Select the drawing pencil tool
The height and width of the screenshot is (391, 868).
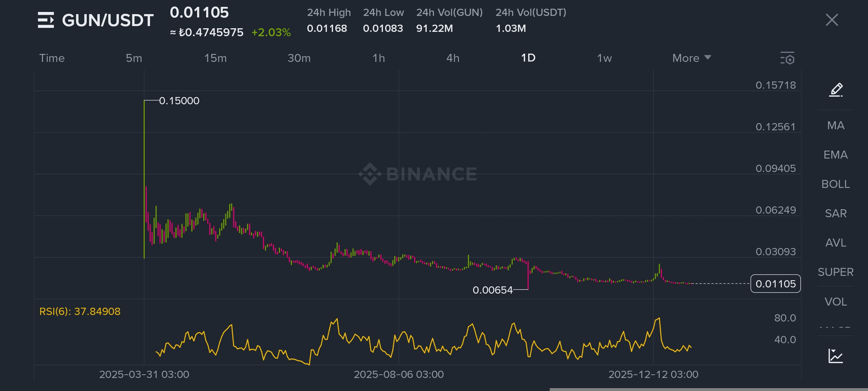pos(836,89)
